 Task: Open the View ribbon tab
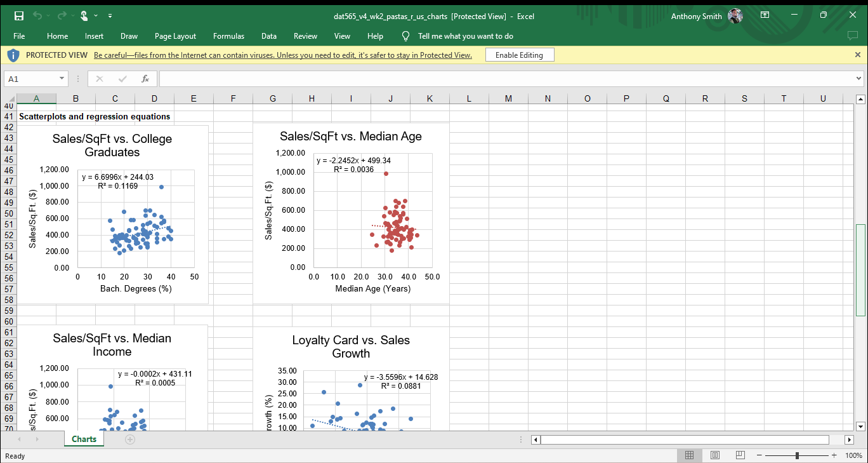[343, 36]
